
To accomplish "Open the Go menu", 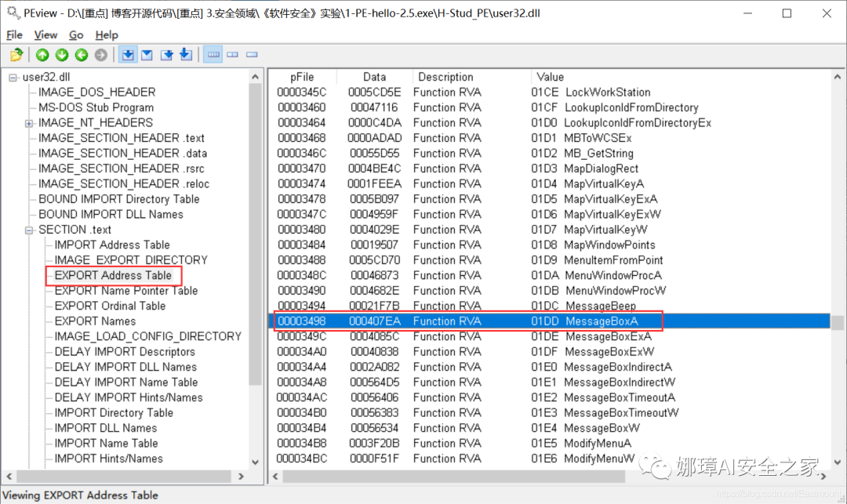I will click(x=76, y=35).
